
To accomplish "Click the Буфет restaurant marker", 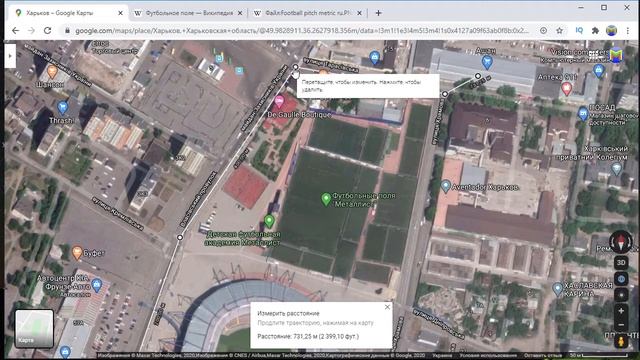I will pyautogui.click(x=77, y=253).
